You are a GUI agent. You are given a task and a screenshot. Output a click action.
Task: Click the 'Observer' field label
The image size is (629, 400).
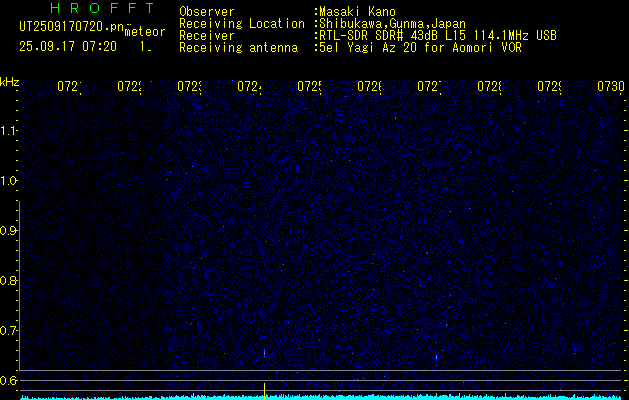[x=207, y=12]
